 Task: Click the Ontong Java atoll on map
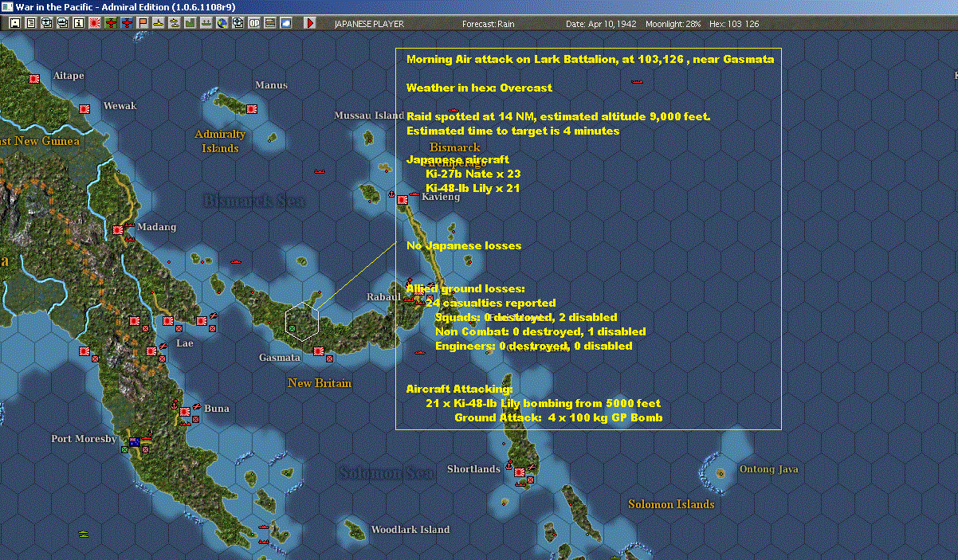coord(720,472)
